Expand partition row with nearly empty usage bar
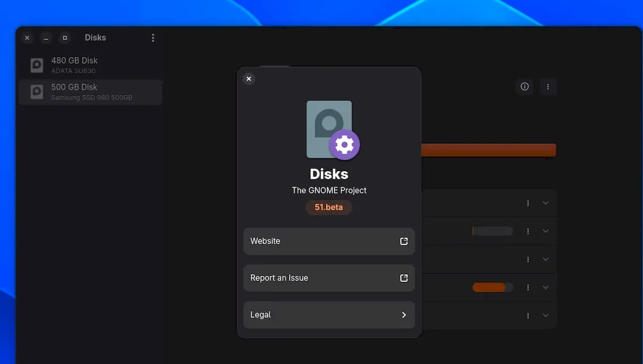 545,231
